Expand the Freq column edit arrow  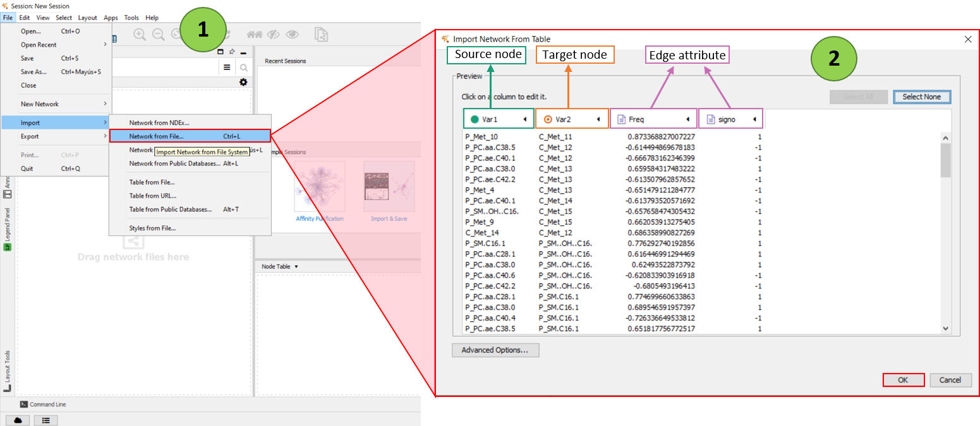[687, 119]
